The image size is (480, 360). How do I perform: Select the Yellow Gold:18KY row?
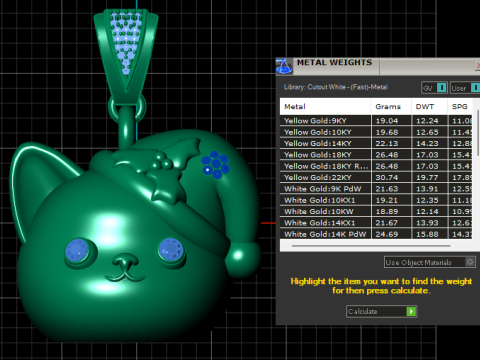coord(376,155)
